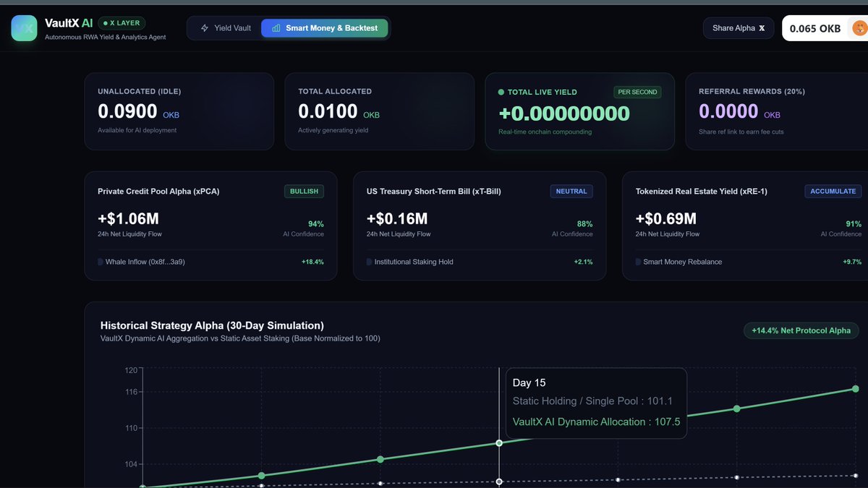868x488 pixels.
Task: Click the 104 y-axis label
Action: [x=131, y=464]
